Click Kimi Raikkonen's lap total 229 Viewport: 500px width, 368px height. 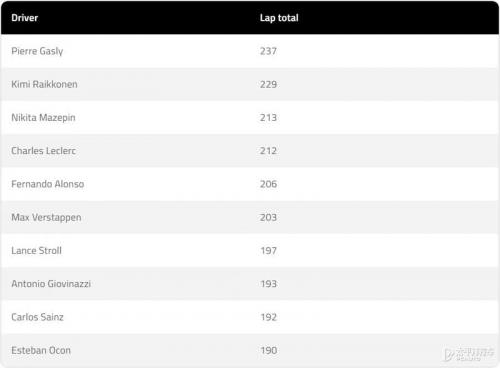(x=268, y=84)
